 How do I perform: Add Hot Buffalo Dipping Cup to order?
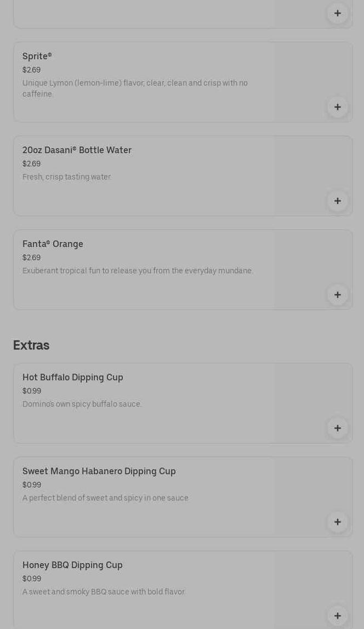[x=337, y=428]
